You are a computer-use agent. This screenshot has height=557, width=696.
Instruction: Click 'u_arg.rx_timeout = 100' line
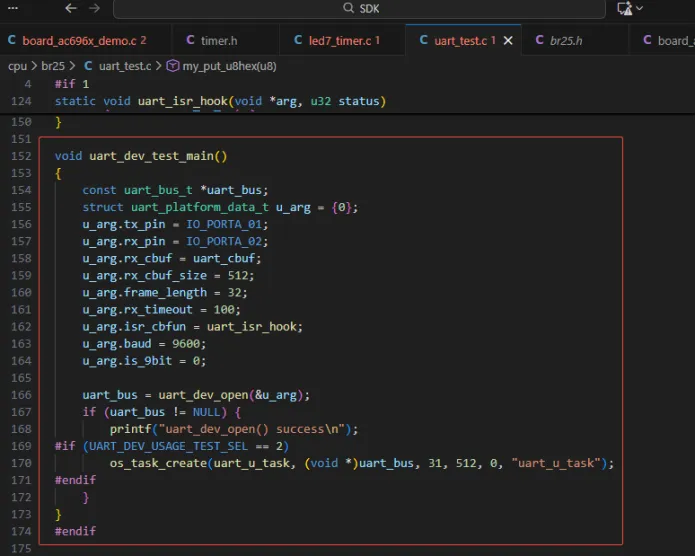[161, 310]
